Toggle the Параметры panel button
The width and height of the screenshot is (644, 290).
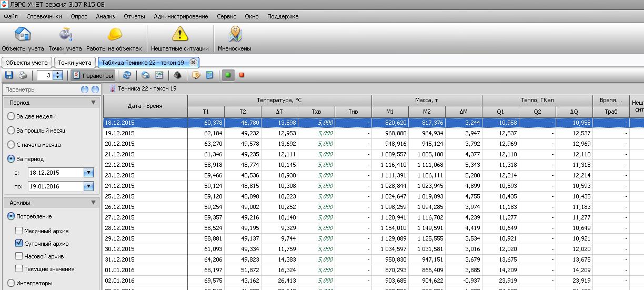tap(93, 75)
